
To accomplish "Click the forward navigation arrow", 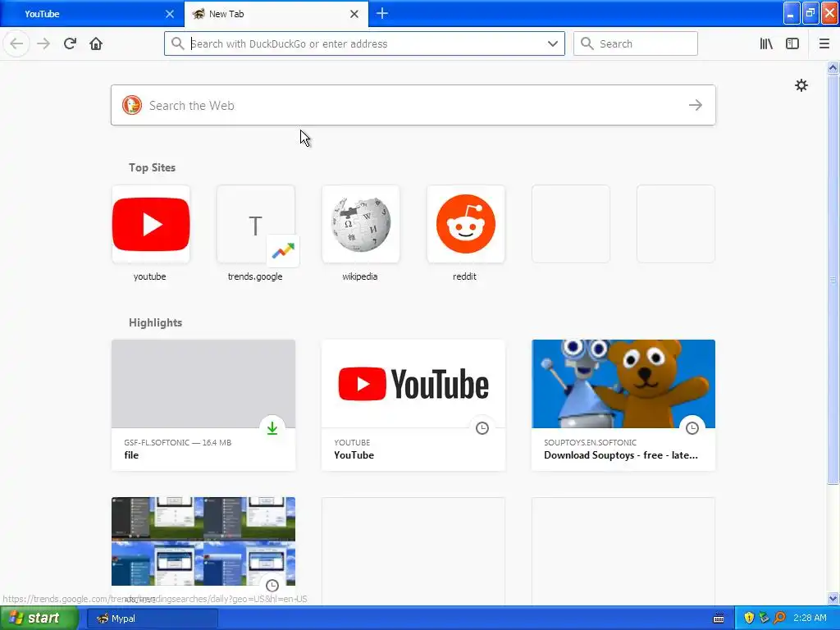I will coord(43,43).
